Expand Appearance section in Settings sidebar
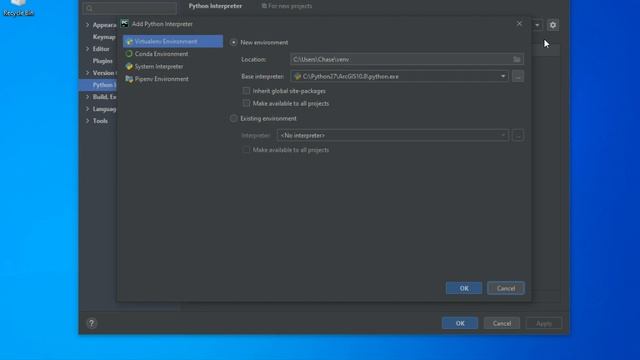Screen dimensions: 640x360 pyautogui.click(x=87, y=25)
